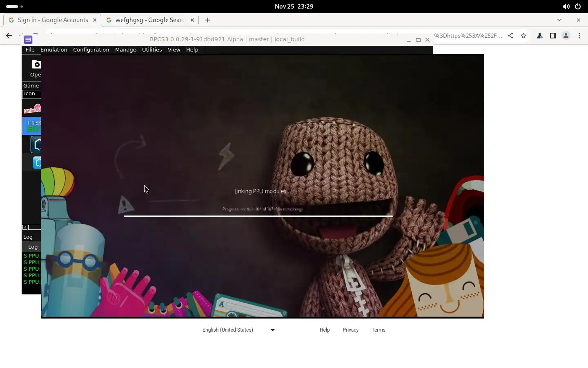Bookmark this page with the star icon
This screenshot has width=588, height=368.
click(x=523, y=36)
